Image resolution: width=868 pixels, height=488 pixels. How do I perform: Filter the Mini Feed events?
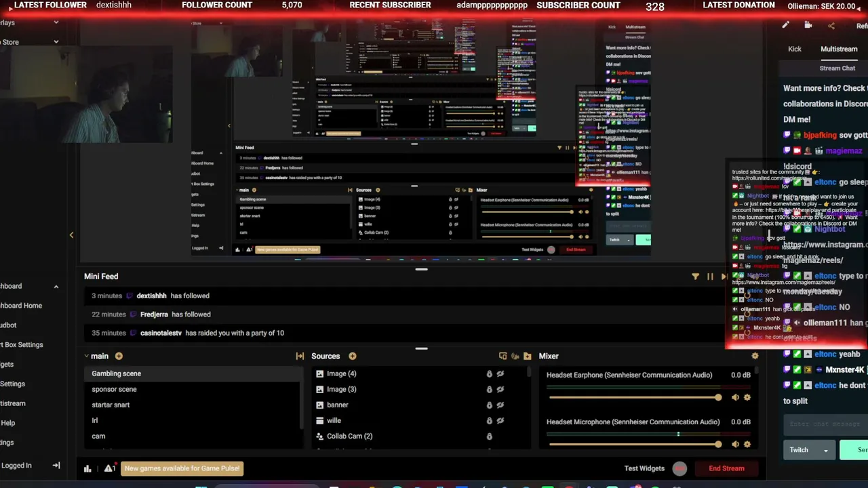pos(695,277)
